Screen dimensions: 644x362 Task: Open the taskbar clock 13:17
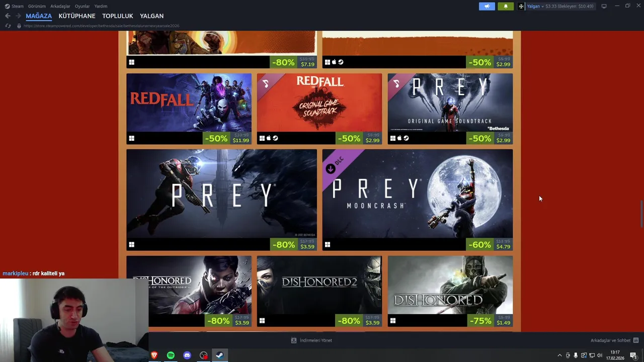tap(615, 355)
